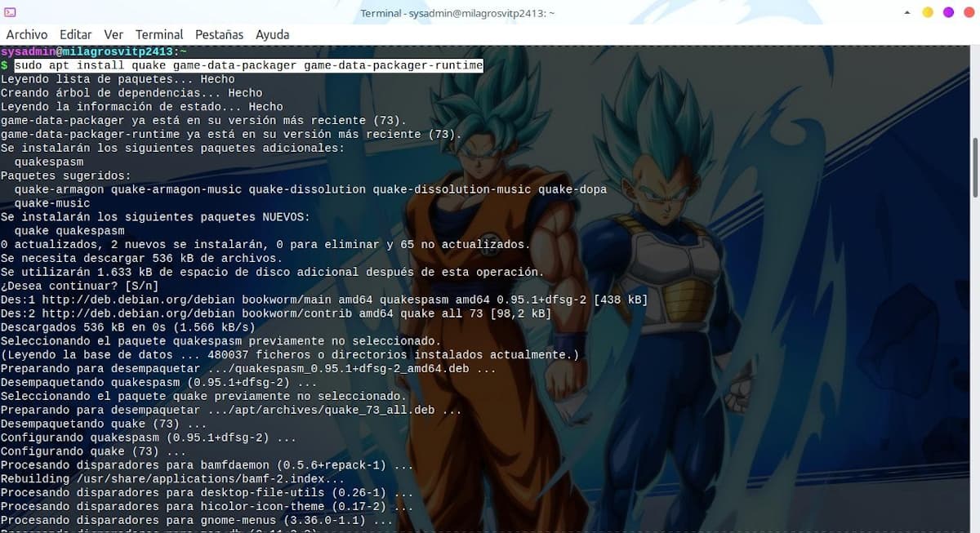980x533 pixels.
Task: Close the terminal with the red button
Action: (x=968, y=12)
